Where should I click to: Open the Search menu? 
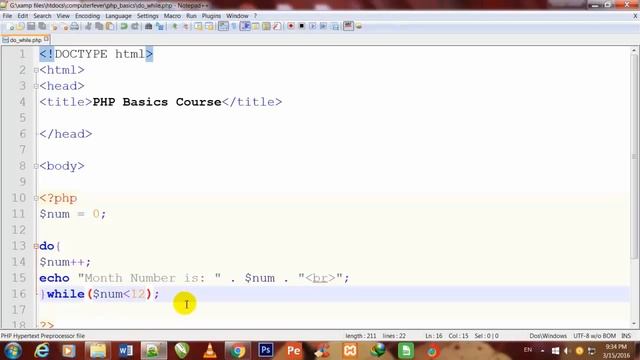pos(42,16)
